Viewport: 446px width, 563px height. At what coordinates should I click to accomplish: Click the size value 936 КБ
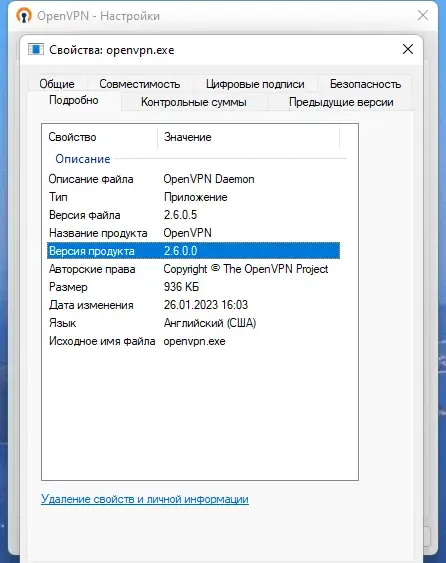181,287
